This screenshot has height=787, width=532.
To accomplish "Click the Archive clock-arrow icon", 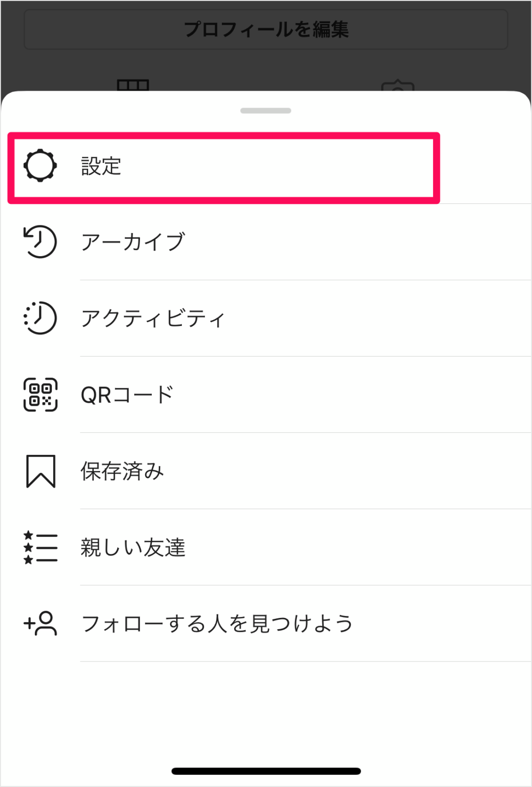I will [40, 242].
